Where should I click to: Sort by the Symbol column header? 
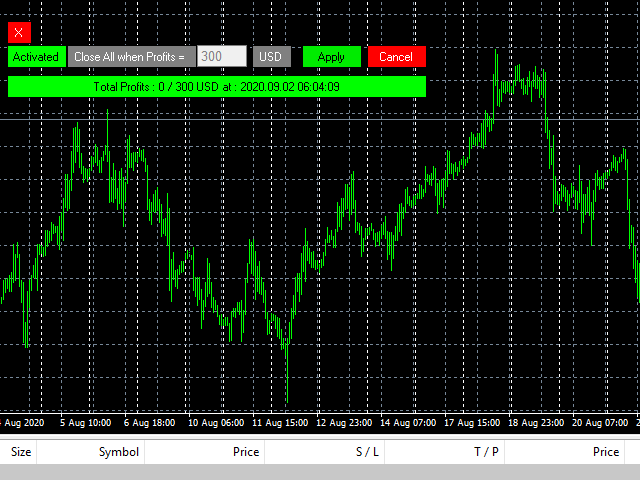click(118, 452)
